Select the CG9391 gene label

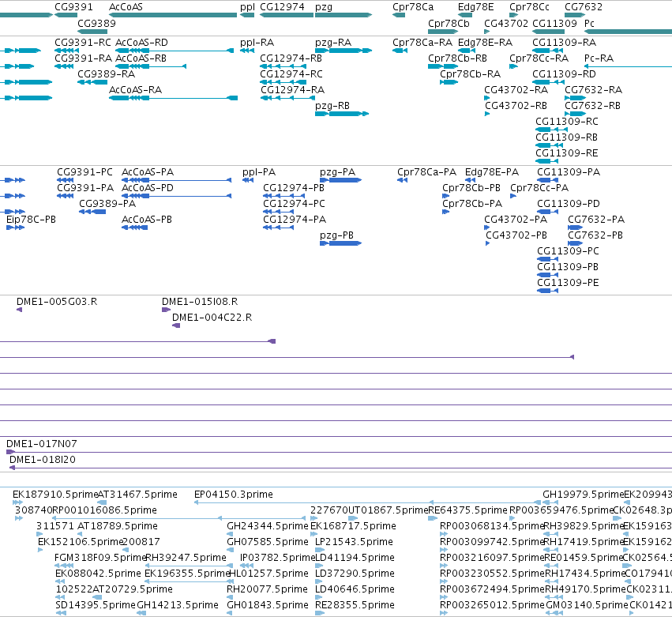(x=73, y=7)
